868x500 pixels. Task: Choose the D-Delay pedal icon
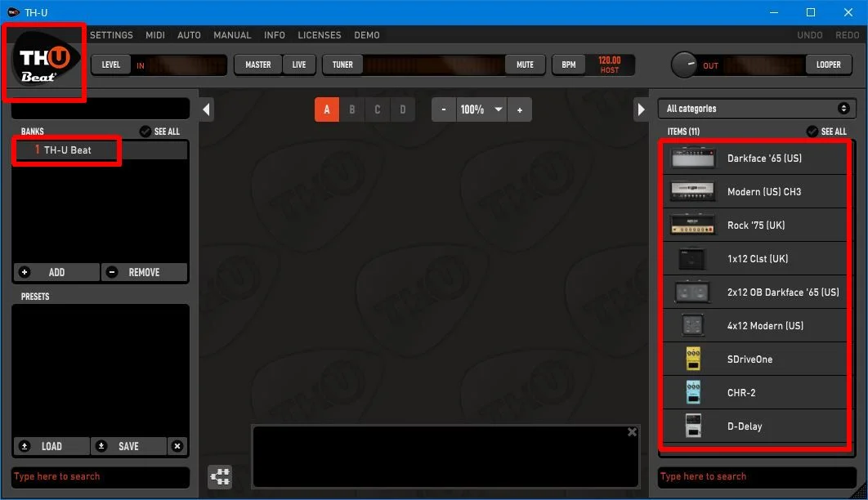click(x=693, y=426)
